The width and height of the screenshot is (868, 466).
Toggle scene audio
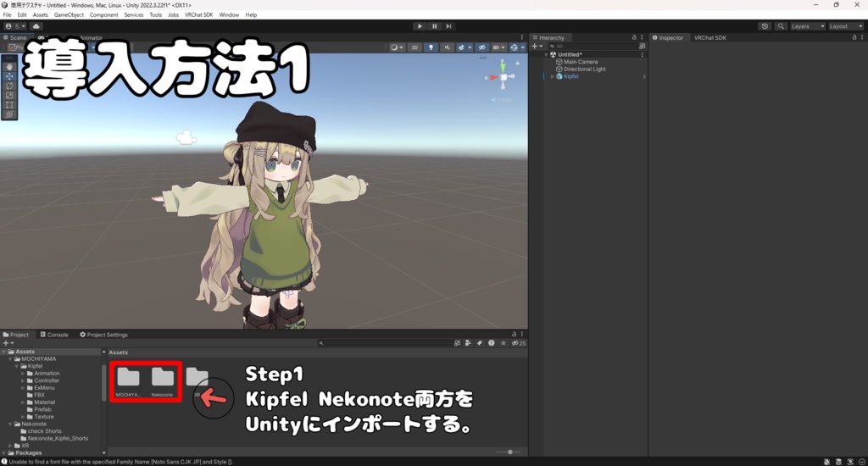click(x=447, y=47)
